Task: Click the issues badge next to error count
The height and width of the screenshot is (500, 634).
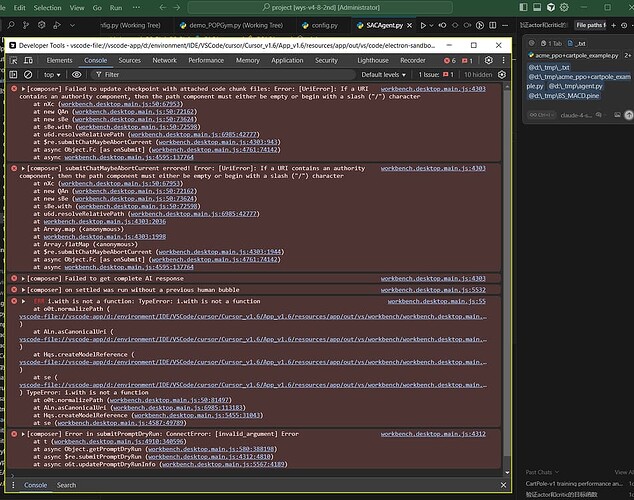Action: (x=467, y=61)
